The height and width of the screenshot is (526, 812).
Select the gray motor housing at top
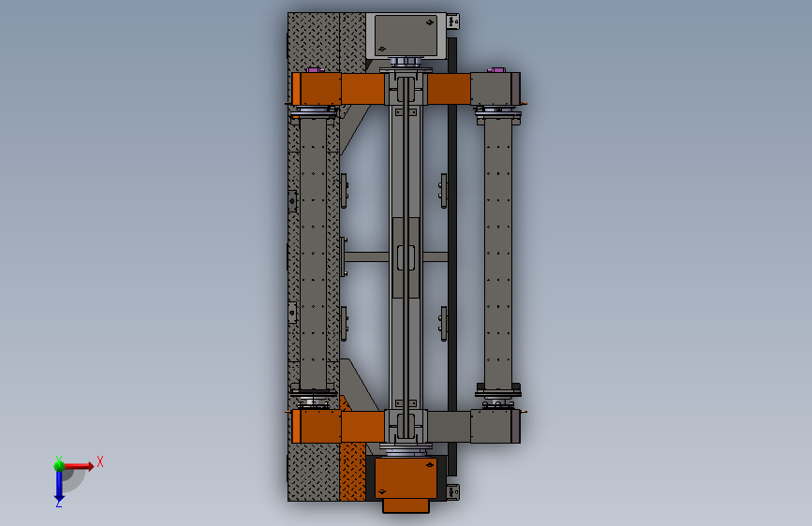click(x=406, y=36)
